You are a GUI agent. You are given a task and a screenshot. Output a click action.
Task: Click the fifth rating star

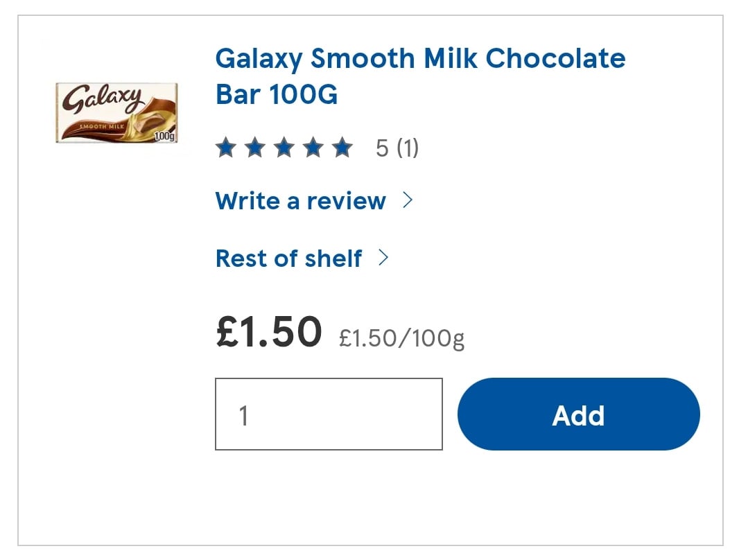(342, 148)
